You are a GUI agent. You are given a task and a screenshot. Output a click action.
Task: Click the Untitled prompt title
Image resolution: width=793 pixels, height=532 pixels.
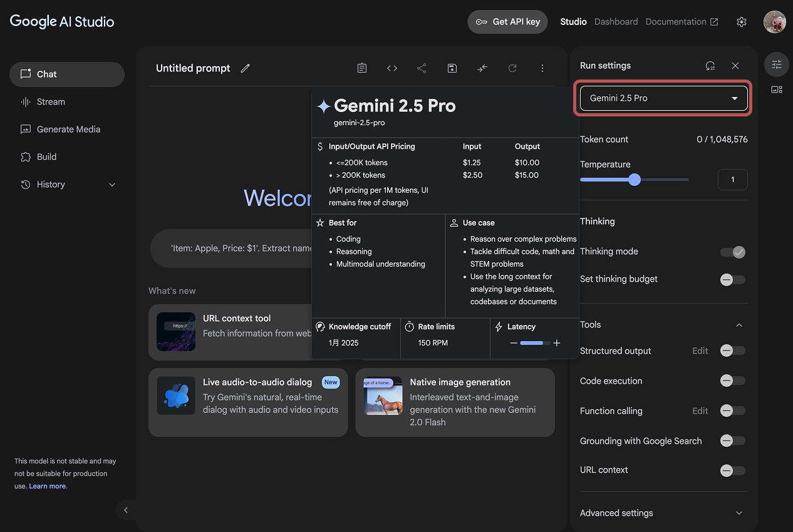(193, 68)
